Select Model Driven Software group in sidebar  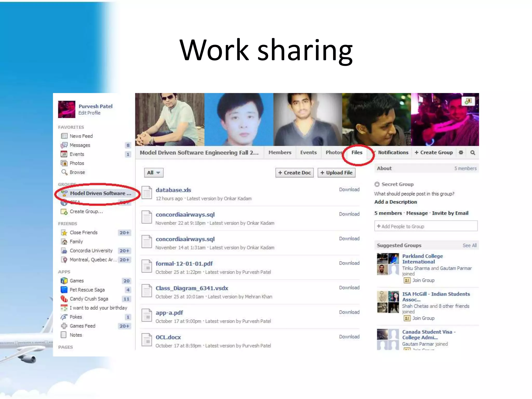coord(97,193)
